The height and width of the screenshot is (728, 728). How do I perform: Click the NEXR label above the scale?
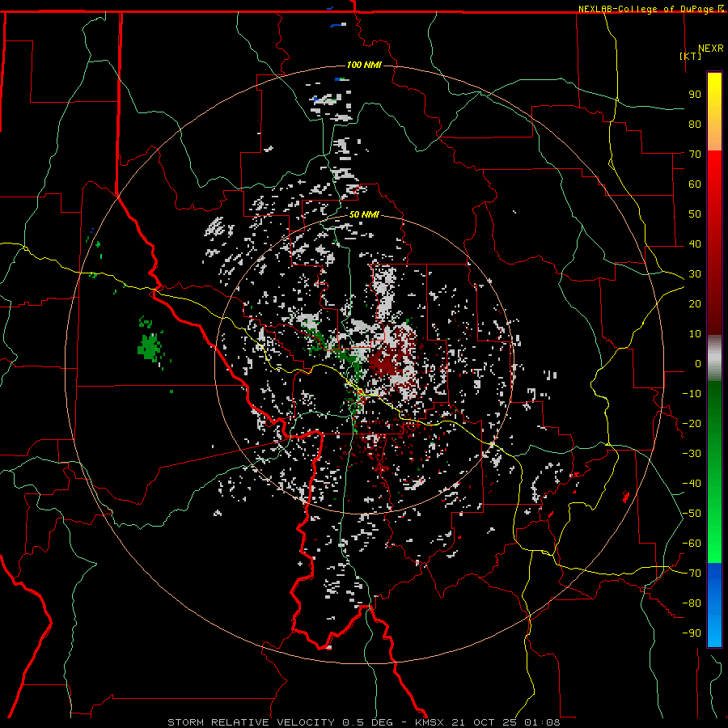click(711, 49)
